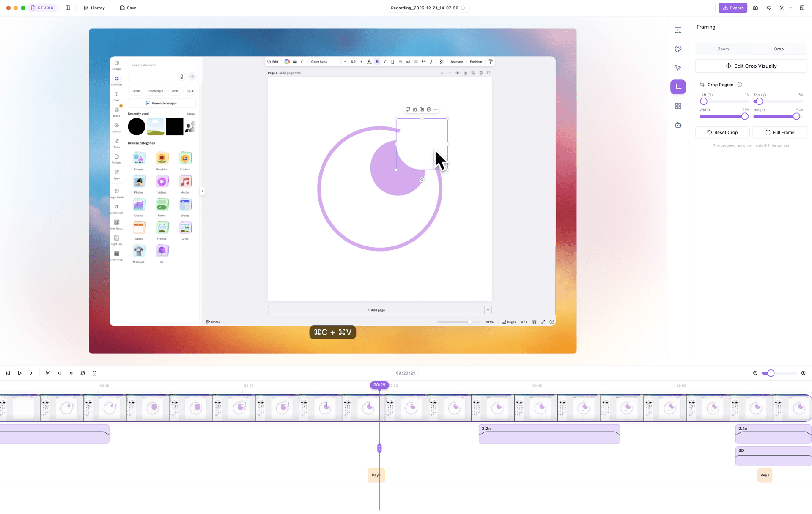
Task: Toggle the left sidebar panel
Action: (68, 8)
